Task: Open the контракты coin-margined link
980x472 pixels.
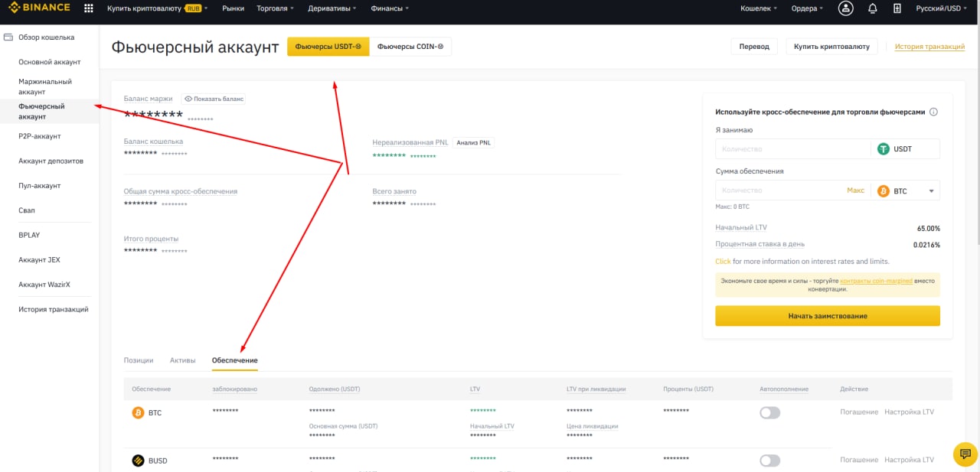Action: pos(876,281)
